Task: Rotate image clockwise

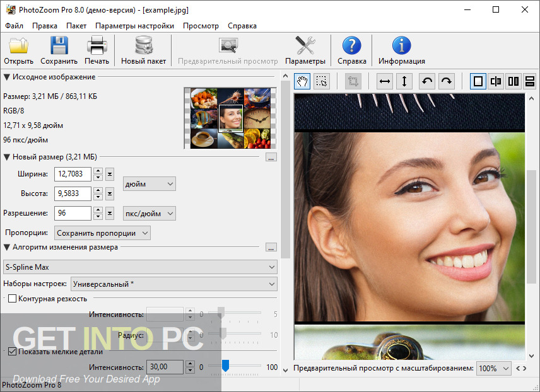Action: (447, 81)
